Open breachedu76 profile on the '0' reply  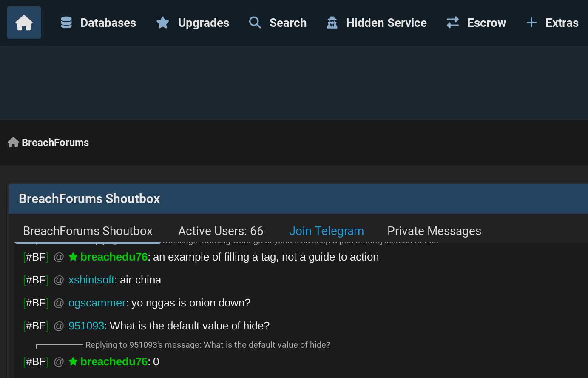114,361
